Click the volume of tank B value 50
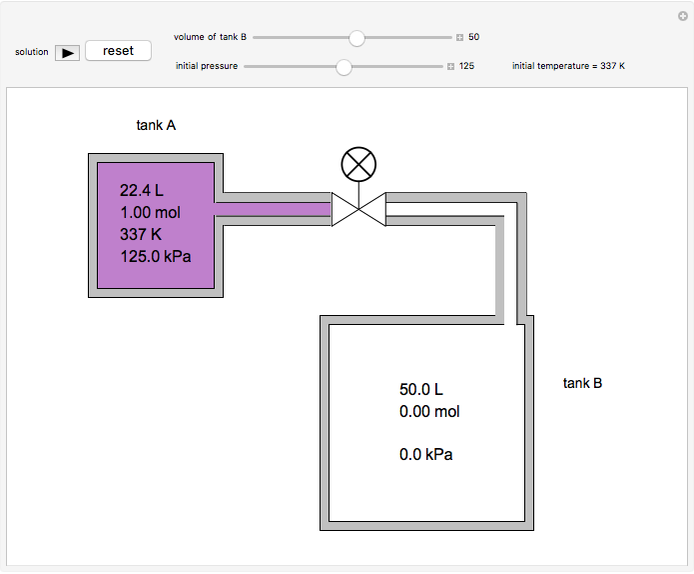694x574 pixels. click(x=474, y=37)
